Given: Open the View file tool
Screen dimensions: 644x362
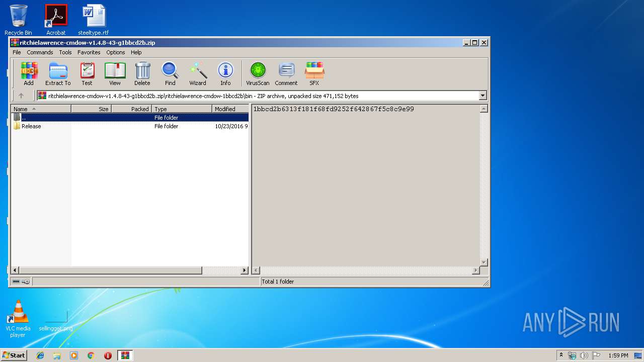Looking at the screenshot, I should tap(115, 74).
